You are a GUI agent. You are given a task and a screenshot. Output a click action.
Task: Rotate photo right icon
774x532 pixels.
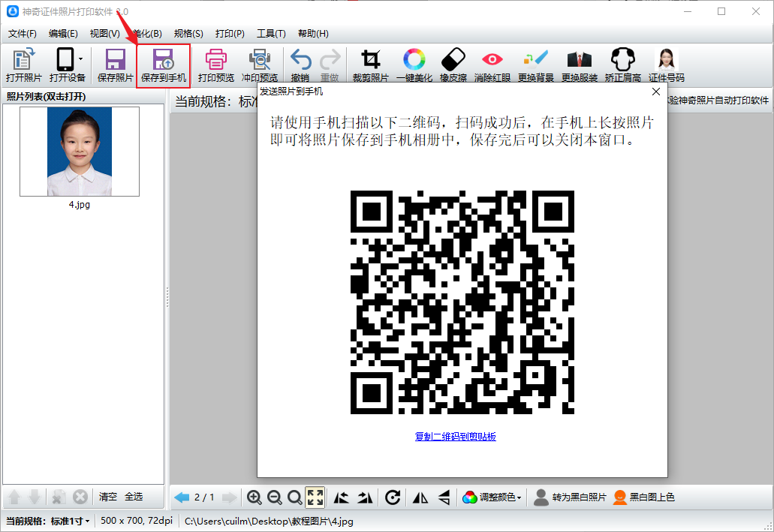(365, 497)
